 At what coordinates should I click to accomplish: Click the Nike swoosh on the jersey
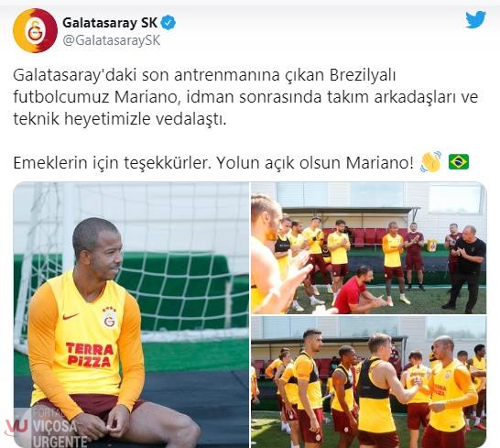[71, 317]
